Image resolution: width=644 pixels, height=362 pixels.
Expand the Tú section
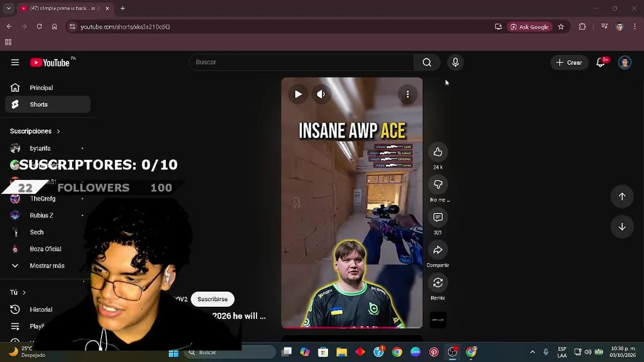click(x=18, y=292)
